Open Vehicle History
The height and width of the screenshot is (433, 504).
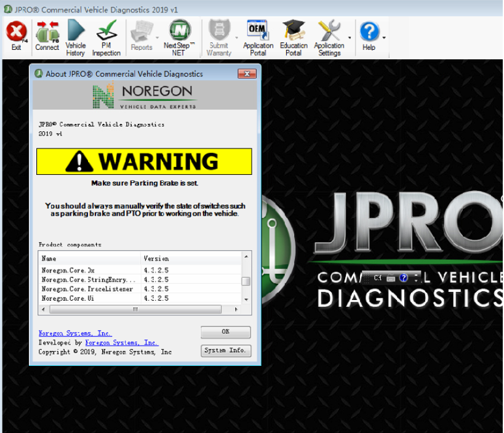click(x=76, y=38)
